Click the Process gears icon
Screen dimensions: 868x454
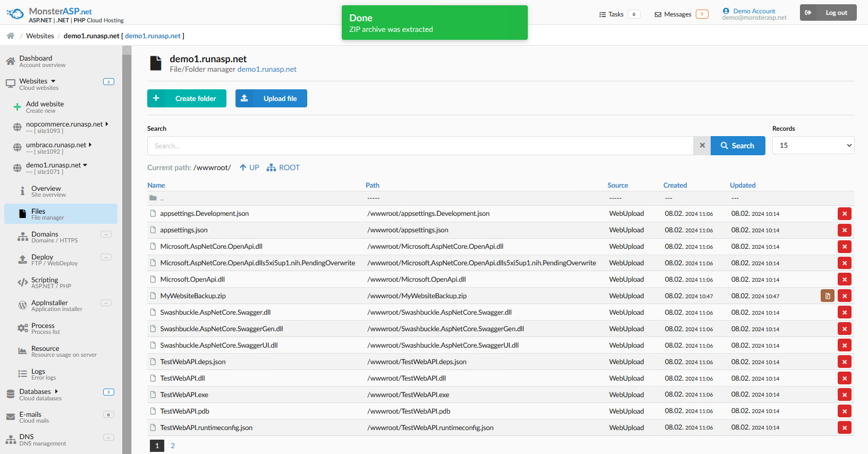[x=23, y=328]
